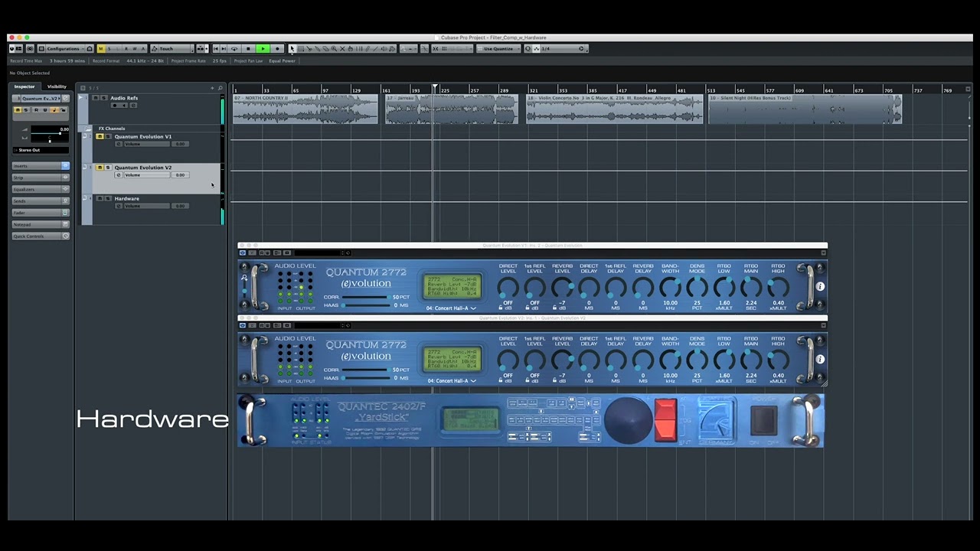The height and width of the screenshot is (551, 980).
Task: Go to previous marker in transport
Action: 216,48
